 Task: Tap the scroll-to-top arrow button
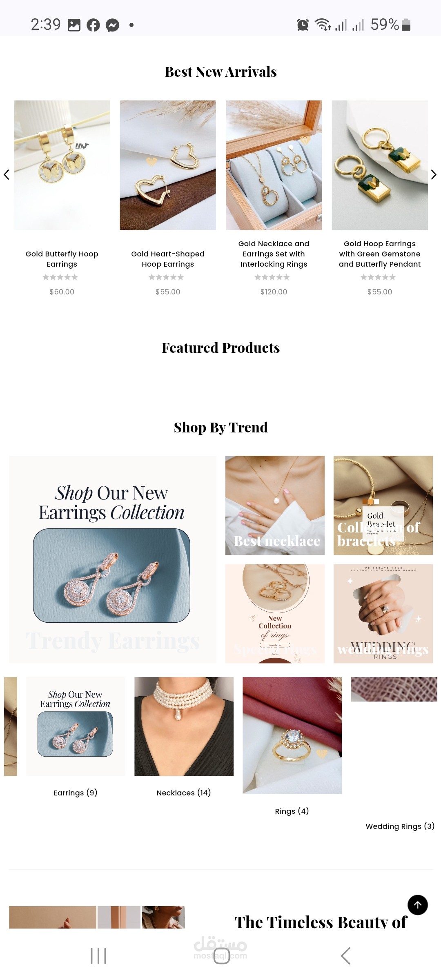pos(417,905)
